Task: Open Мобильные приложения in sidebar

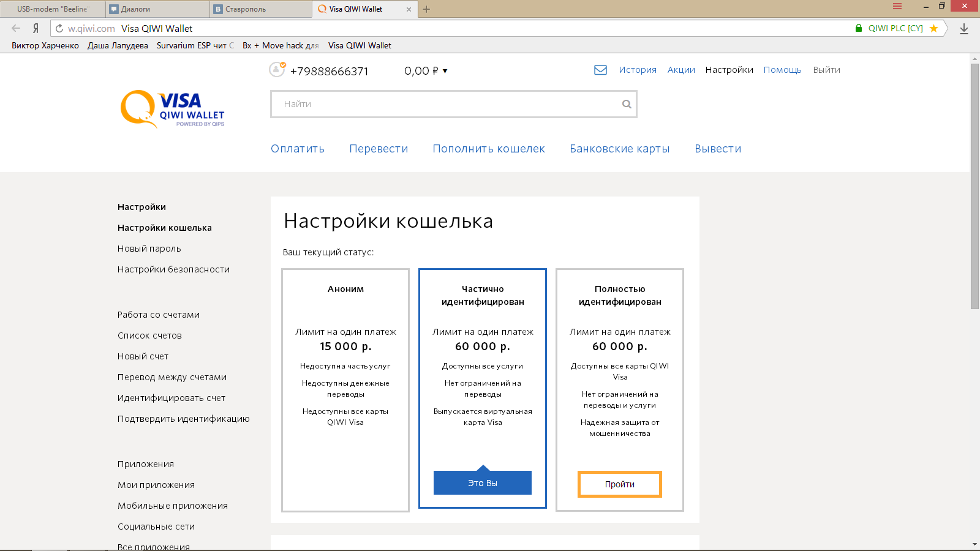Action: [173, 506]
